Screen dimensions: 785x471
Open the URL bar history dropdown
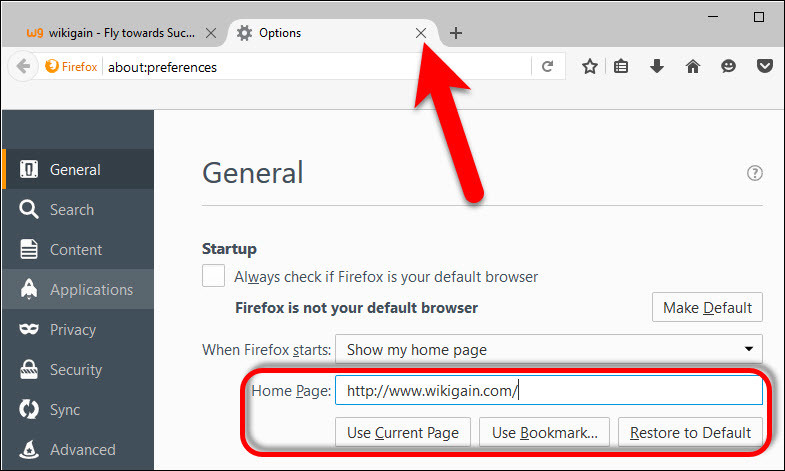click(x=520, y=67)
